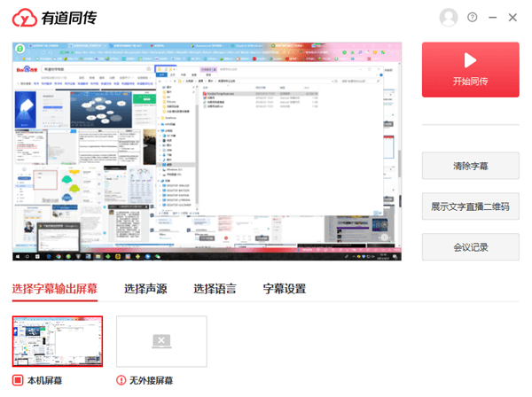Viewport: 532px width, 397px height.
Task: Click the 本机屏幕 label text
Action: pyautogui.click(x=45, y=380)
